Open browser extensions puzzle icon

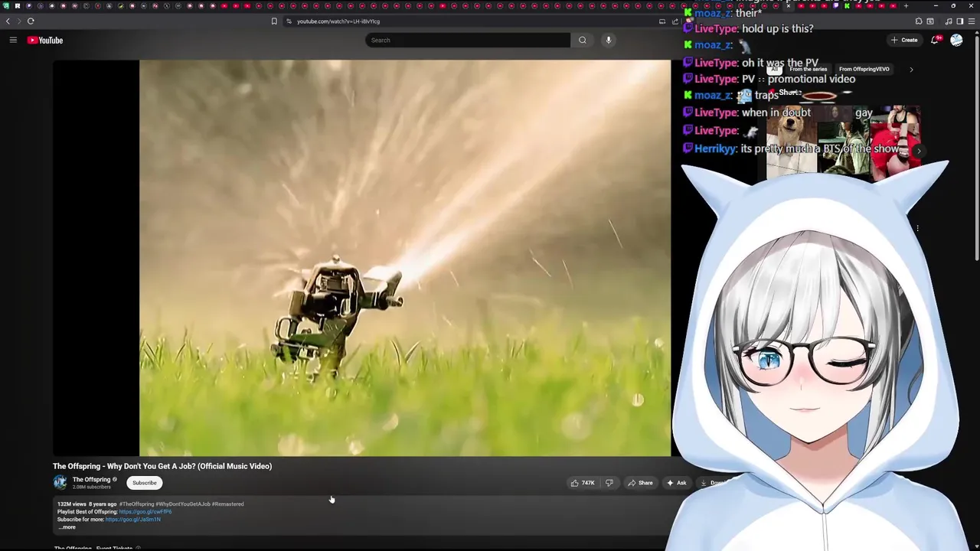click(919, 21)
